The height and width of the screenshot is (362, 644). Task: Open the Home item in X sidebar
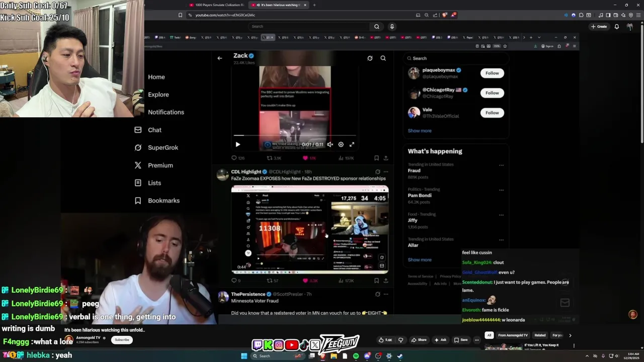tap(156, 77)
